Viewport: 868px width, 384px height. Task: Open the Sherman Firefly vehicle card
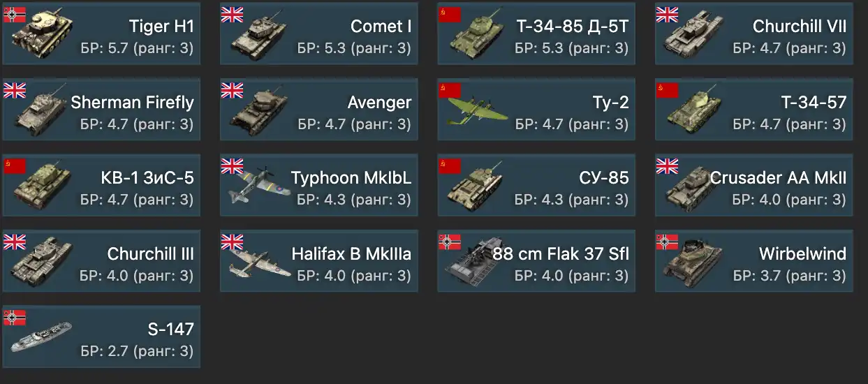tap(101, 110)
